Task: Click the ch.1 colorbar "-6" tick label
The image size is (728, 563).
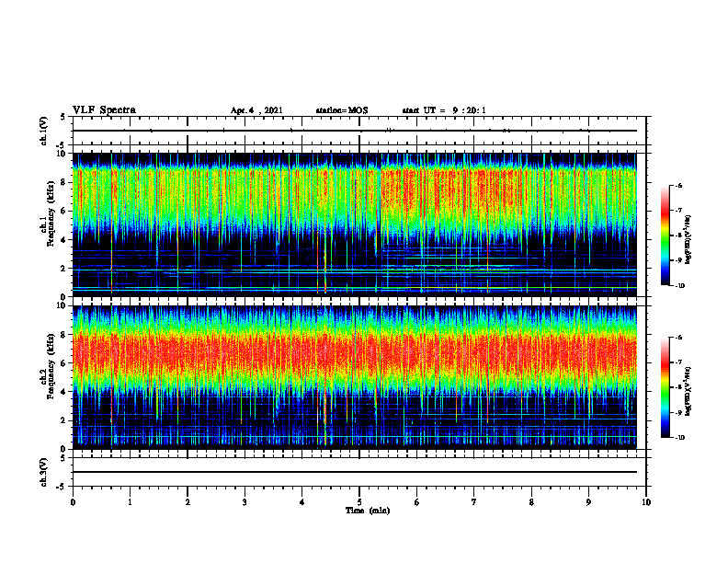Action: (x=678, y=185)
